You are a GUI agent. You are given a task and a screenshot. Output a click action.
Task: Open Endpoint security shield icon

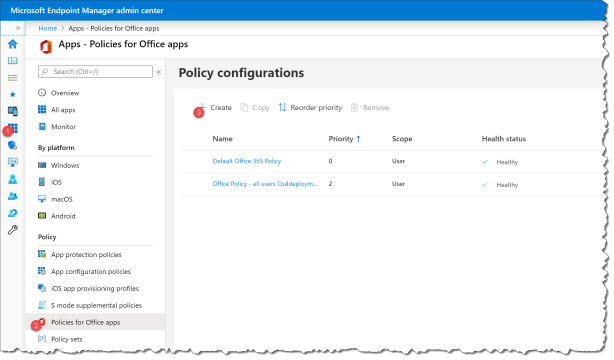coord(13,145)
